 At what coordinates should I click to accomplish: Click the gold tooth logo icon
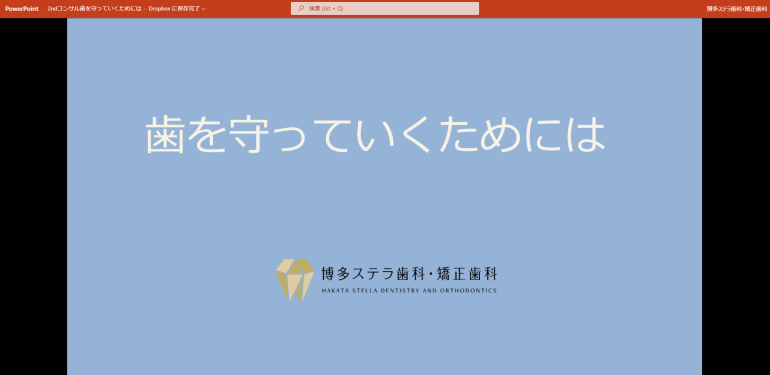pos(295,280)
